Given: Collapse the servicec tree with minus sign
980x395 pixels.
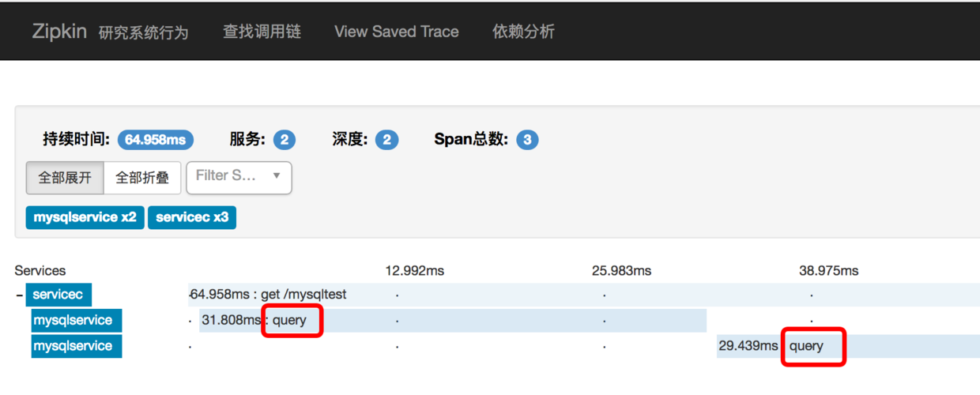Looking at the screenshot, I should [19, 296].
